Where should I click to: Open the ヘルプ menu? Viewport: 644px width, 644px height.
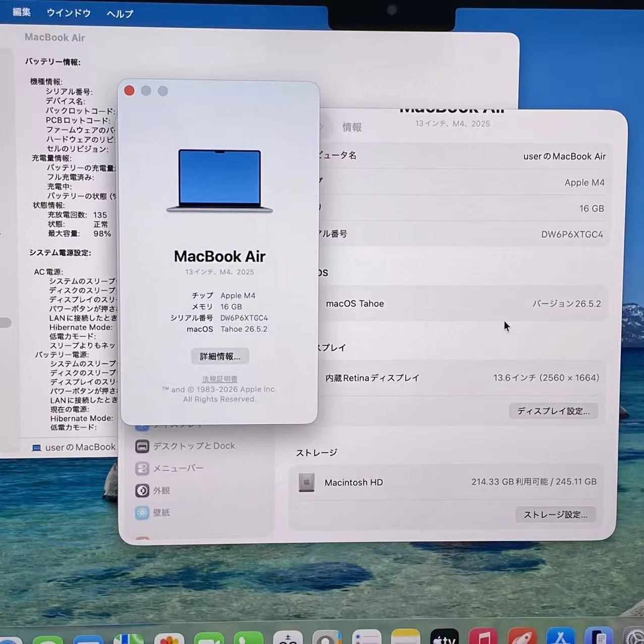(120, 14)
